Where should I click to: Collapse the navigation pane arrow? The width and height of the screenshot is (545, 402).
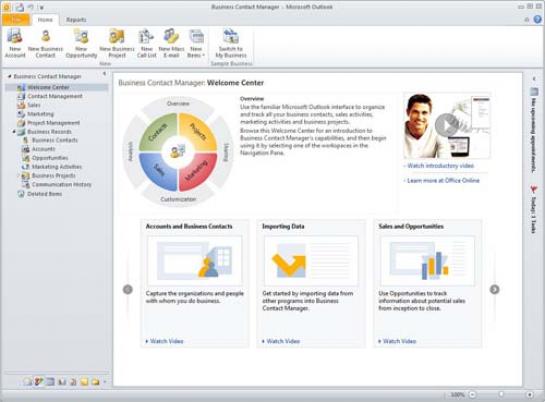click(104, 74)
